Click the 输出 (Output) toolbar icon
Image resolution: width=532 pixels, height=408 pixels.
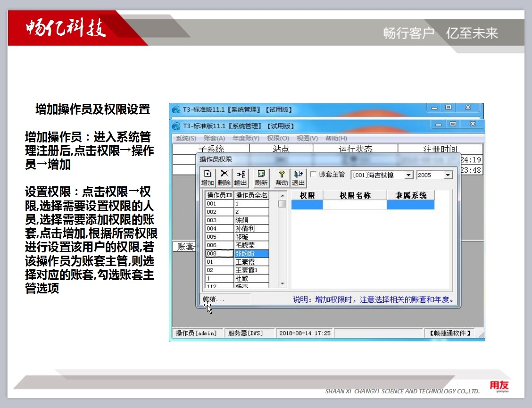241,177
